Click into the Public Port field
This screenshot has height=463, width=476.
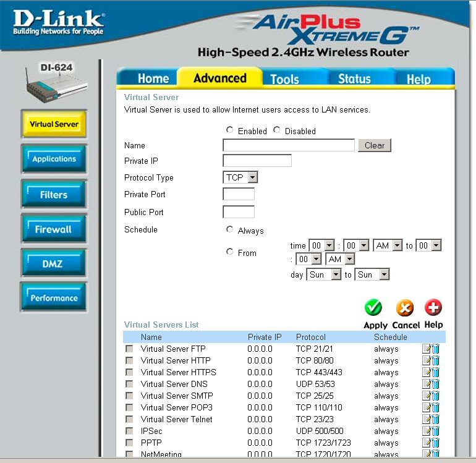pos(239,212)
